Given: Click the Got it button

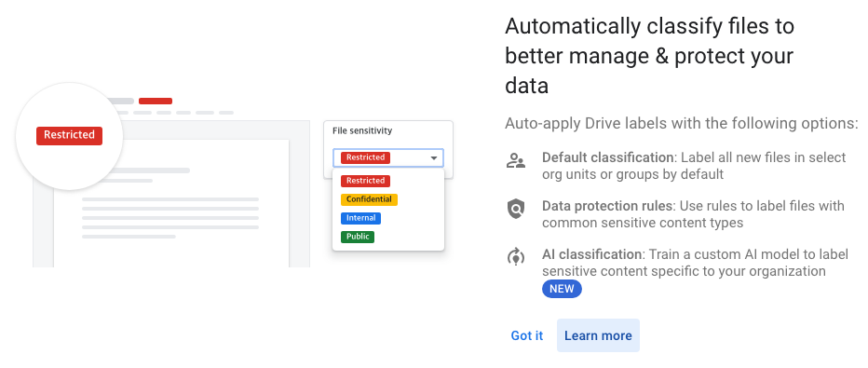Looking at the screenshot, I should (x=526, y=335).
